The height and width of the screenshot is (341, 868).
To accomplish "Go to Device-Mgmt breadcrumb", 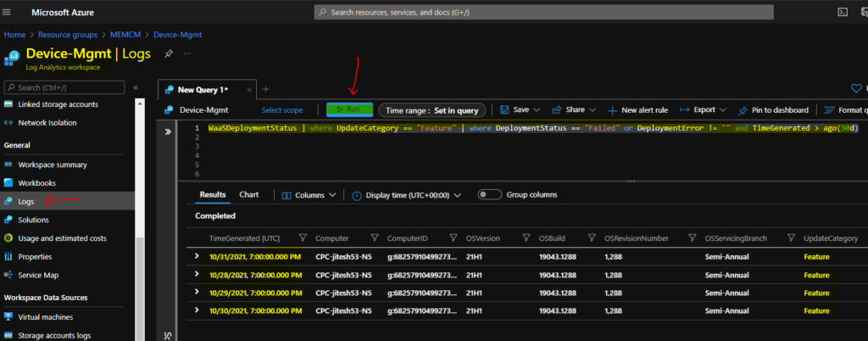I will pyautogui.click(x=178, y=34).
